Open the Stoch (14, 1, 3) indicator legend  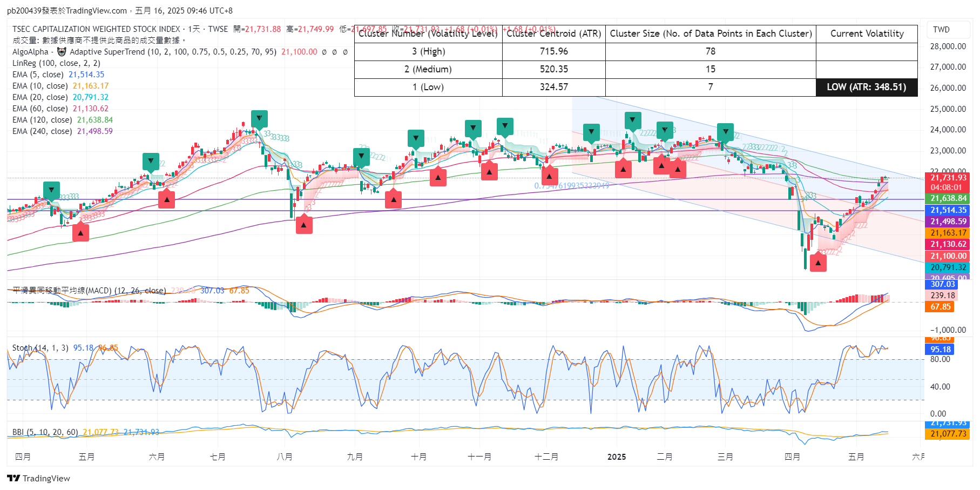(40, 348)
